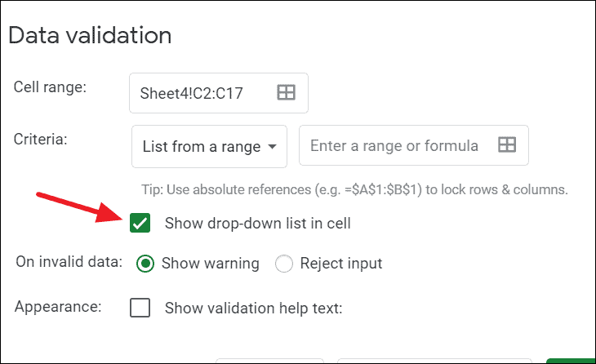Select the Show warning radio button
Viewport: 596px width, 364px height.
coord(145,264)
